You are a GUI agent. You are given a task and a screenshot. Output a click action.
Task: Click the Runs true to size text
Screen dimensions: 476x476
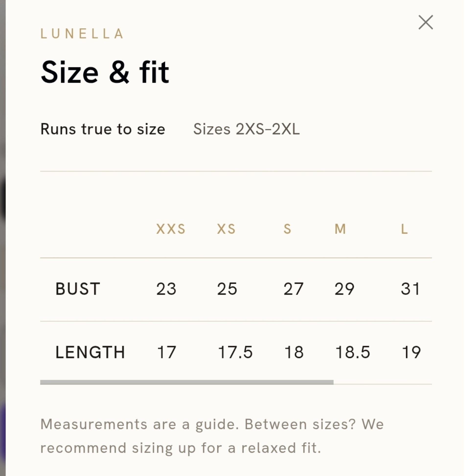tap(103, 129)
